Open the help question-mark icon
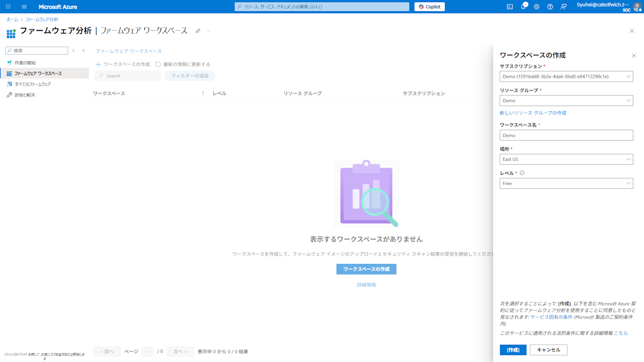 point(550,6)
